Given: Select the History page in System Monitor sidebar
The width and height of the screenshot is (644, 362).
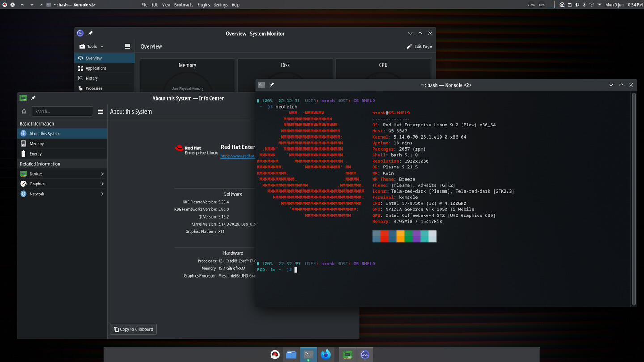Looking at the screenshot, I should 104,78.
